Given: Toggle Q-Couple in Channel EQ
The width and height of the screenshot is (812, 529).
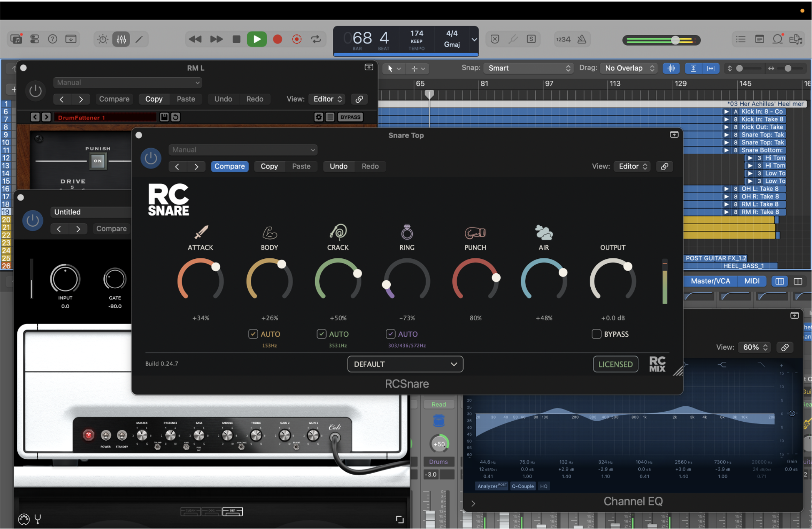Looking at the screenshot, I should point(522,486).
